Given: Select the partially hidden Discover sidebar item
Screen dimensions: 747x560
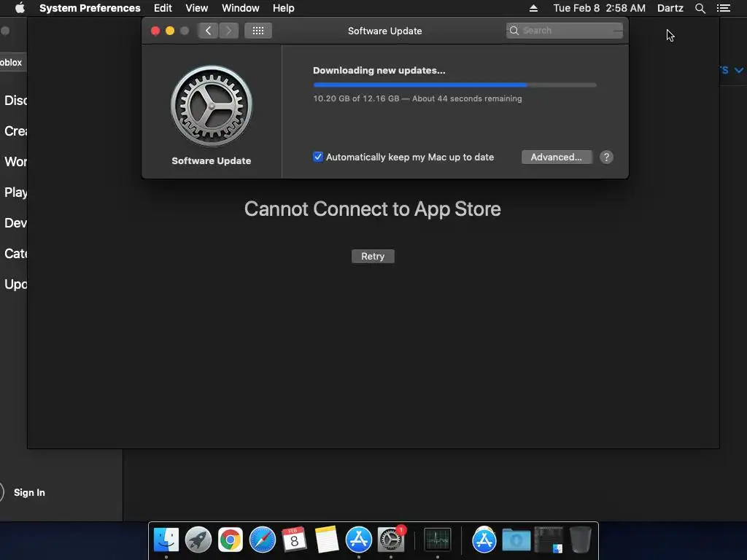Looking at the screenshot, I should pos(15,101).
